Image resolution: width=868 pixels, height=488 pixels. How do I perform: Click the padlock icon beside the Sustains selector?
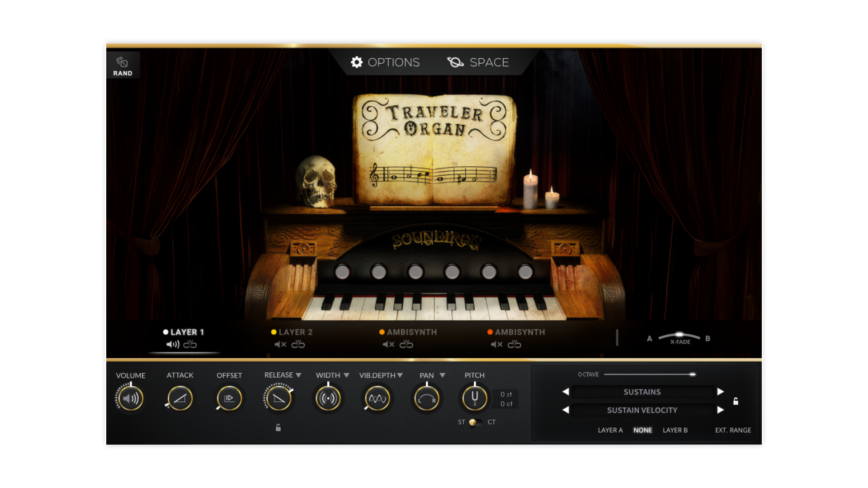(736, 400)
